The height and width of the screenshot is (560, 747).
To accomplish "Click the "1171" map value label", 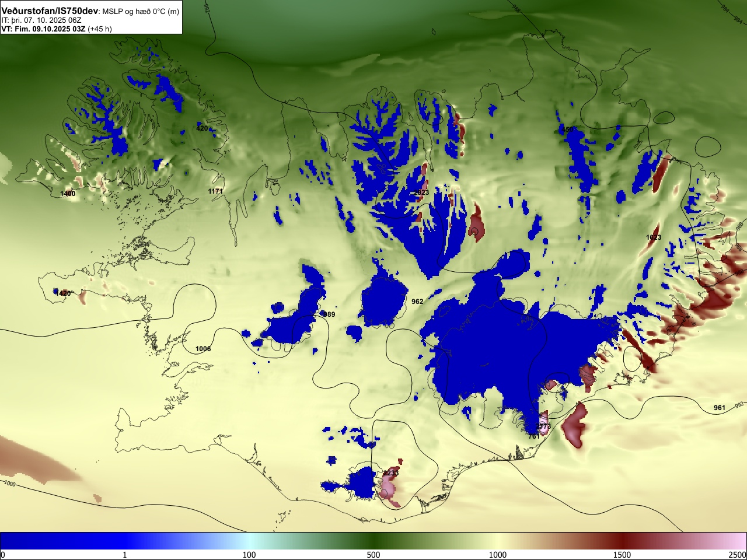I will click(215, 191).
